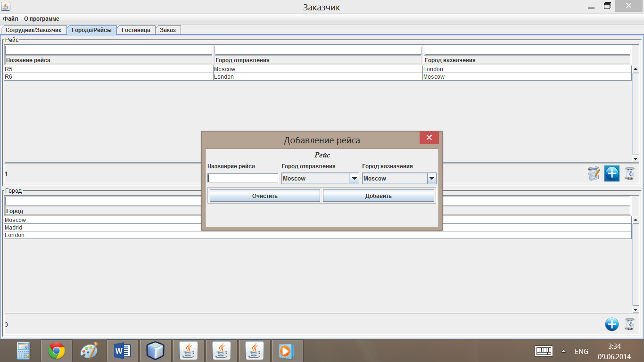
Task: Open the О программе menu
Action: coord(41,19)
